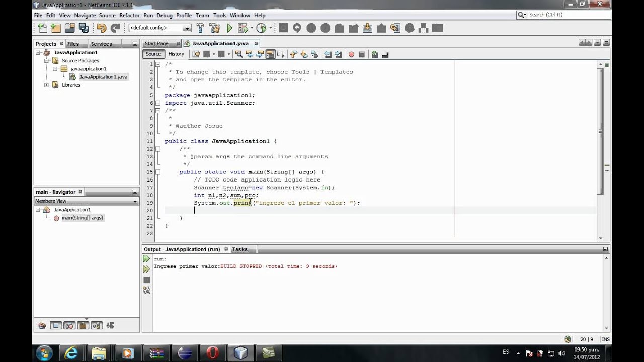Toggle Rectangular Selection in editor toolbar

click(x=281, y=54)
